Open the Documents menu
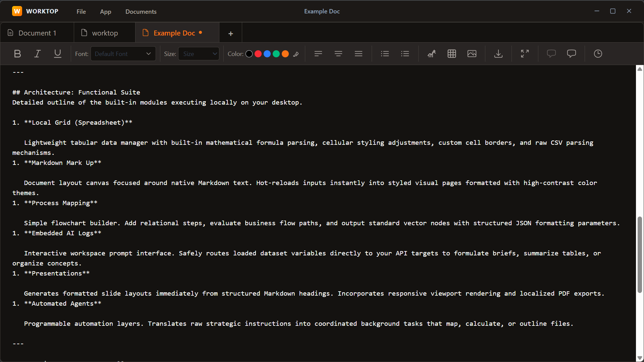Viewport: 644px width, 362px height. tap(141, 11)
